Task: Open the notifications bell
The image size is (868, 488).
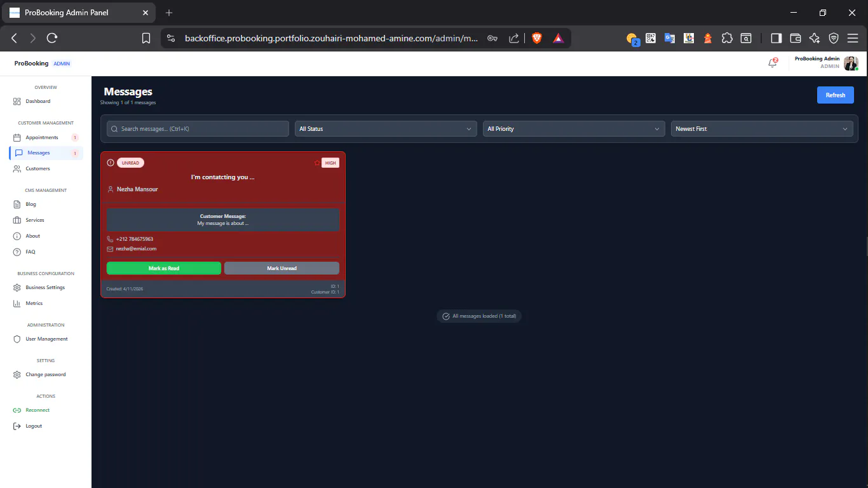Action: tap(773, 63)
